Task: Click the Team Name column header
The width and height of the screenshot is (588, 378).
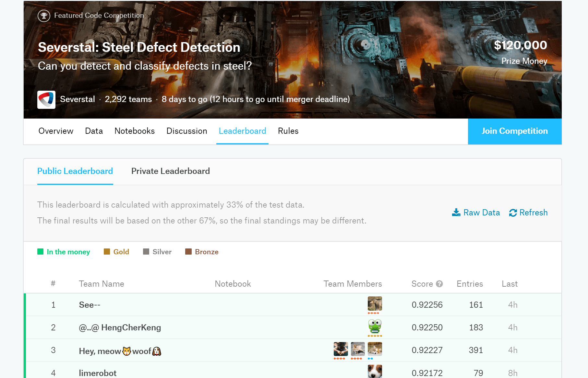Action: (x=102, y=284)
